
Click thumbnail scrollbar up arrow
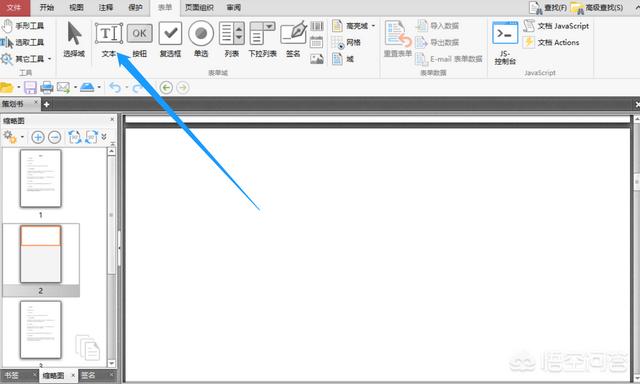pos(111,151)
